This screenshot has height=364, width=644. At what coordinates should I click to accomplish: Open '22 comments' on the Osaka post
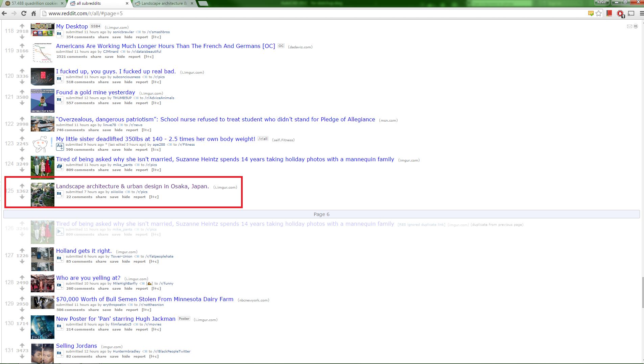pos(79,197)
